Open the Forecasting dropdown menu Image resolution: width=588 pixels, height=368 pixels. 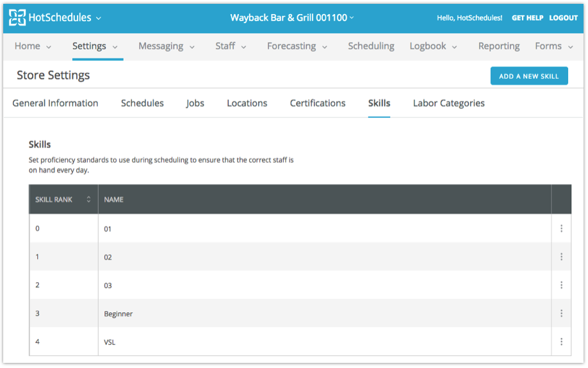point(297,46)
